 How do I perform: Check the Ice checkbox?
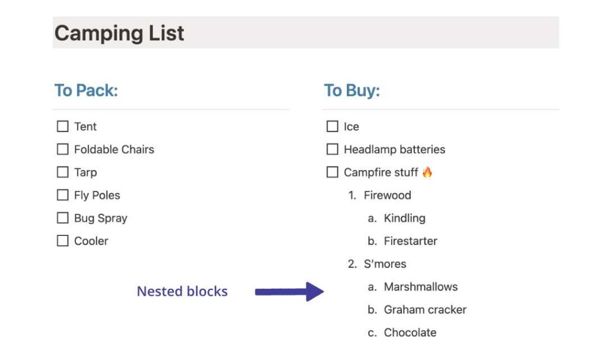tap(332, 126)
